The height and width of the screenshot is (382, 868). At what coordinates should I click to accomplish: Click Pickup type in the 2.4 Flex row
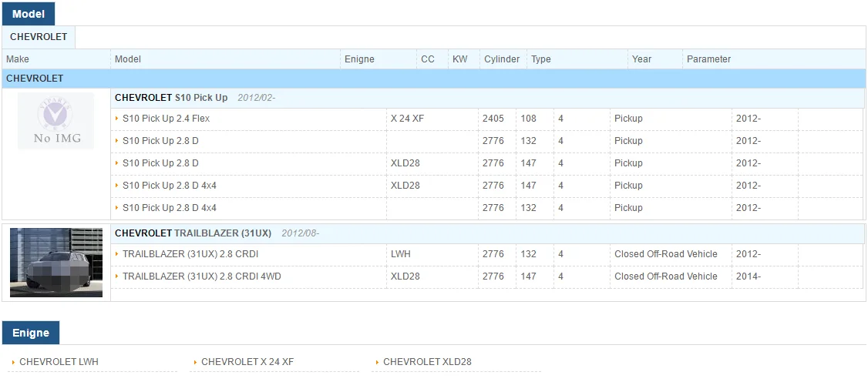(628, 119)
